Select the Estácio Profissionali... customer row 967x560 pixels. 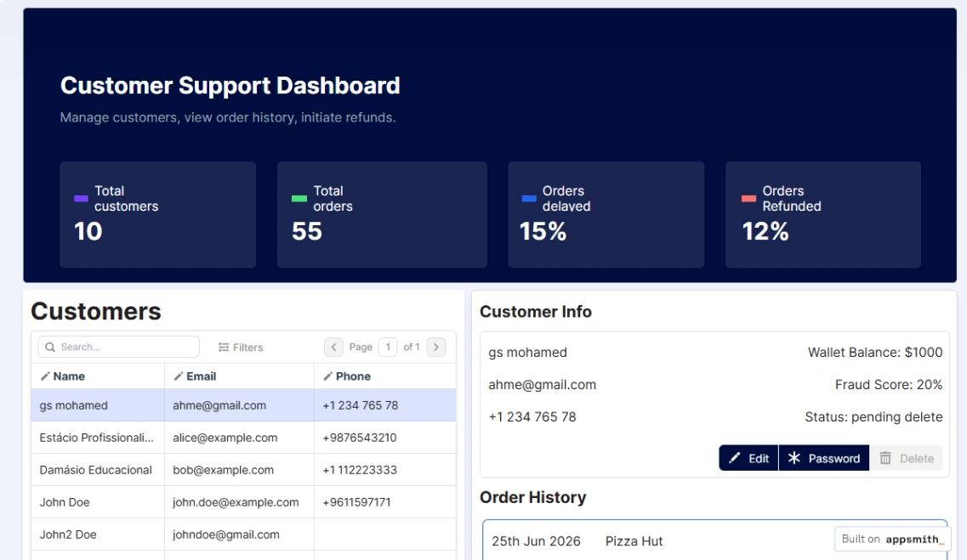pyautogui.click(x=243, y=438)
